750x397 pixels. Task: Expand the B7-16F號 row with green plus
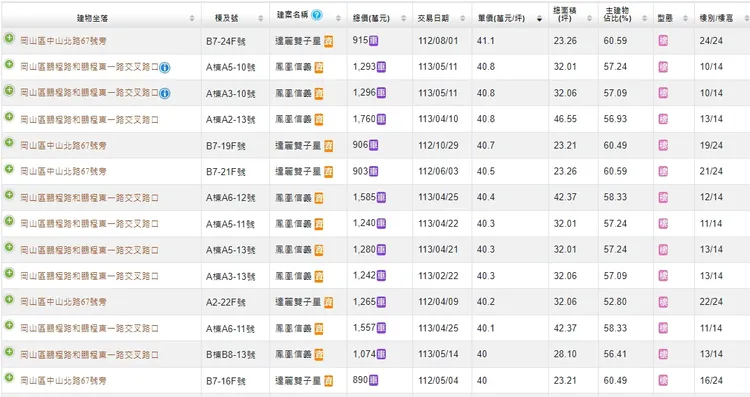9,377
